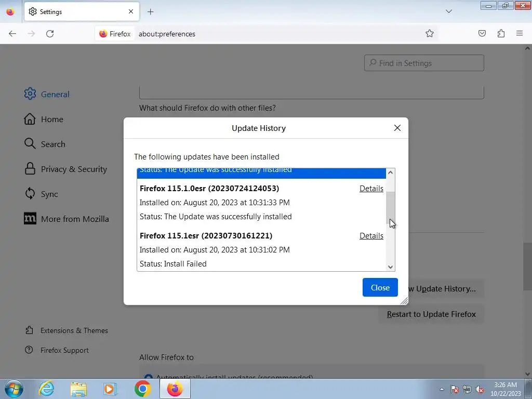532x399 pixels.
Task: Click the blue Close button
Action: pos(380,287)
